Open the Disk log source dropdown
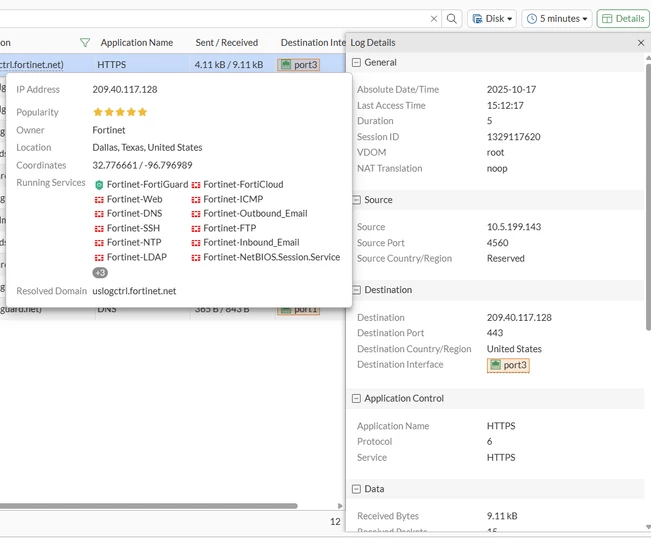This screenshot has height=538, width=651. click(492, 19)
